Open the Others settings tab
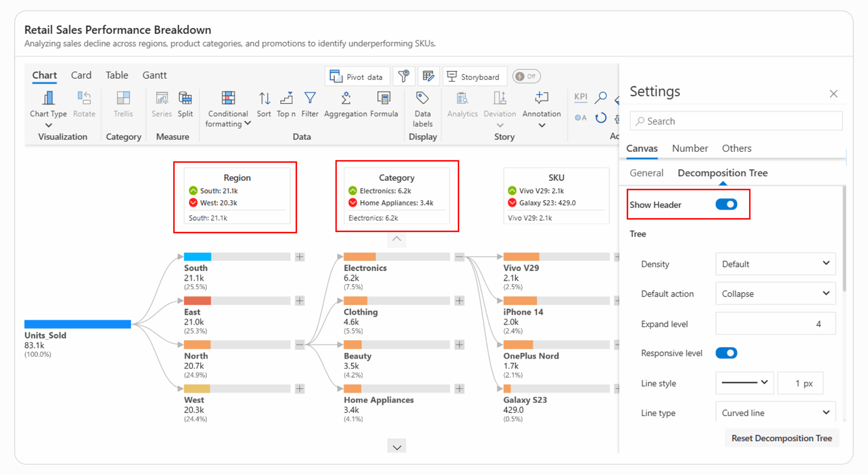 point(736,148)
